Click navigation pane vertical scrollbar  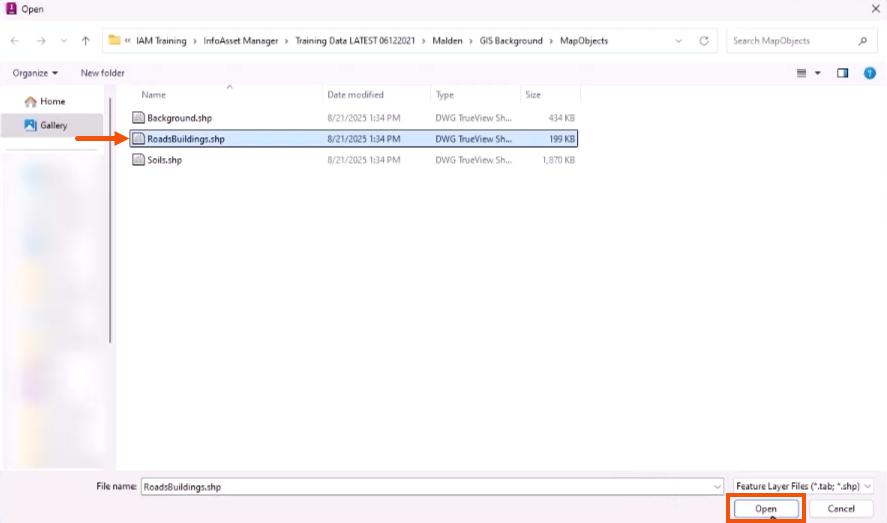coord(110,221)
